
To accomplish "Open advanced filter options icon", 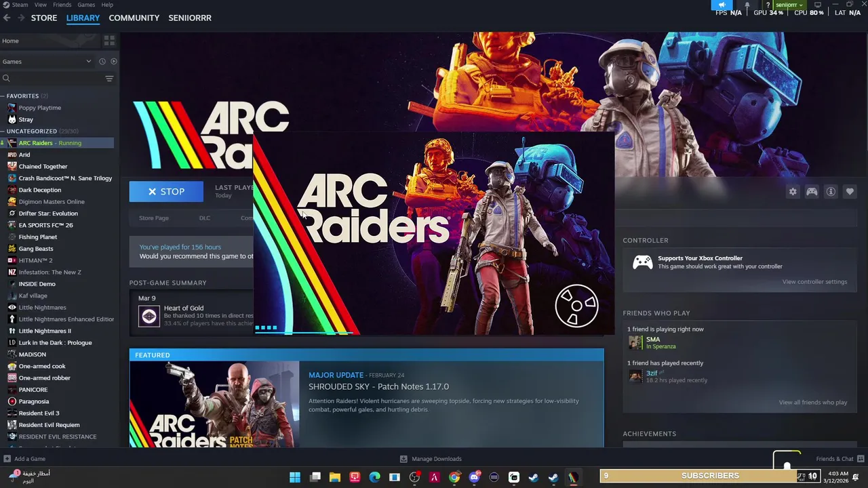I will pyautogui.click(x=109, y=79).
